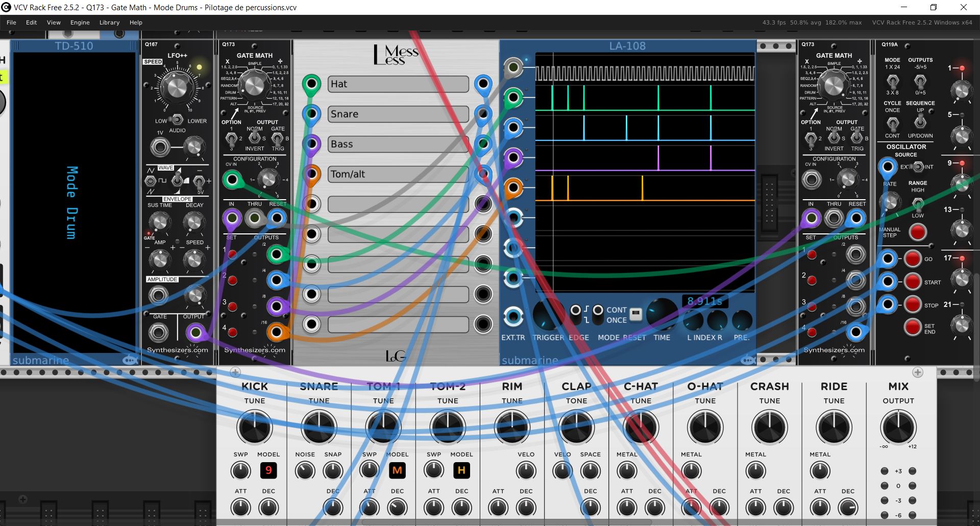980x526 pixels.
Task: Click the red STOP button on Q119A
Action: click(913, 305)
